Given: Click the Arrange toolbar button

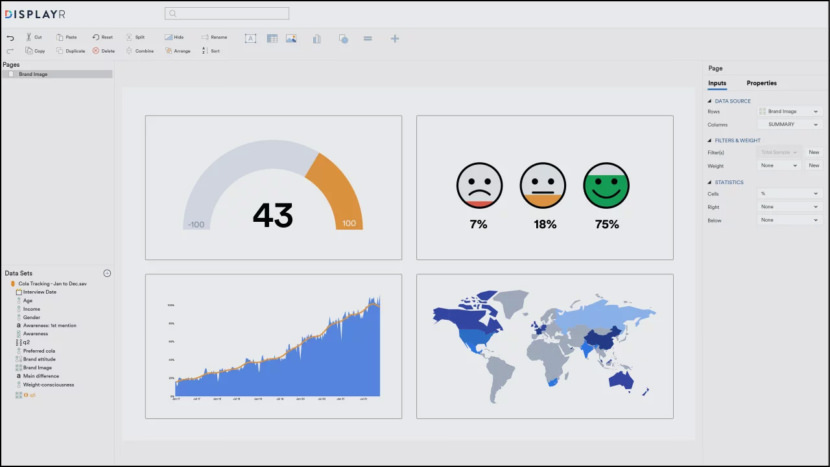Looking at the screenshot, I should click(x=177, y=51).
